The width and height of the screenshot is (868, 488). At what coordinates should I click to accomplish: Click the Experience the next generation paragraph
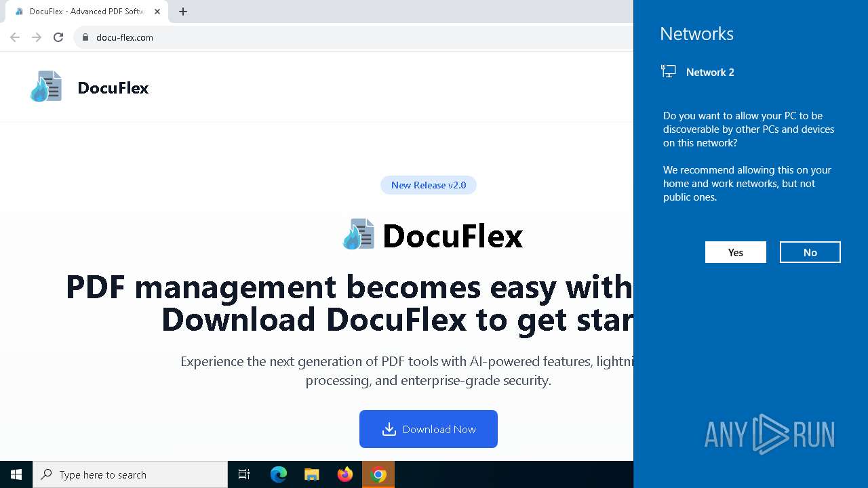coord(407,371)
